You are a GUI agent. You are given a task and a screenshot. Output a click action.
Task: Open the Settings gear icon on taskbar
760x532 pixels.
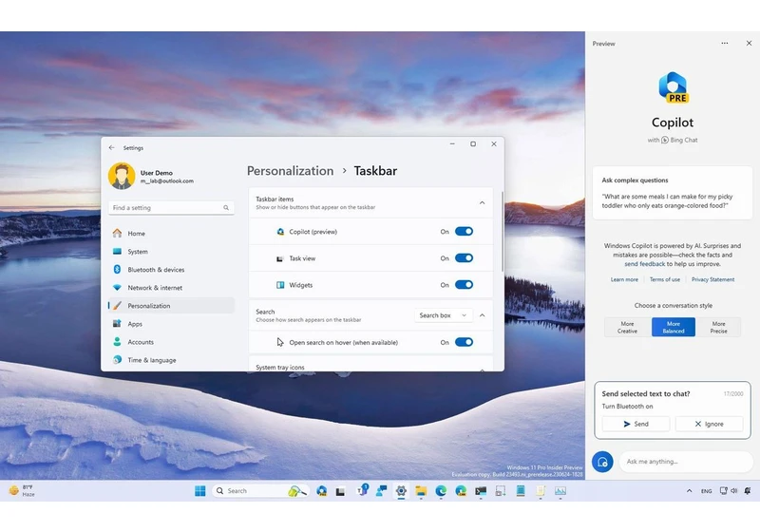coord(401,491)
